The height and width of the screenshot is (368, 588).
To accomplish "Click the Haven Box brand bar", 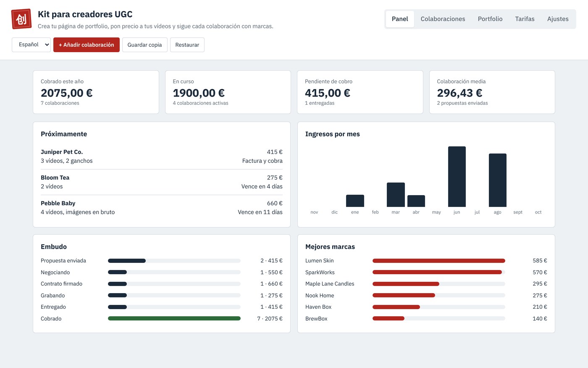I will 396,307.
